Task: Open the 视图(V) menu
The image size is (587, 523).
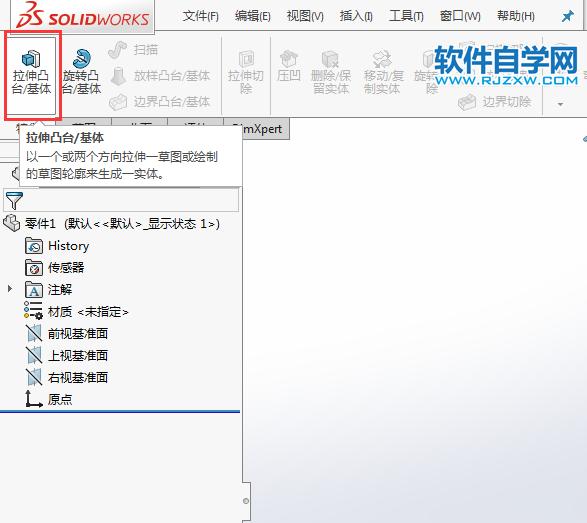Action: (x=305, y=16)
